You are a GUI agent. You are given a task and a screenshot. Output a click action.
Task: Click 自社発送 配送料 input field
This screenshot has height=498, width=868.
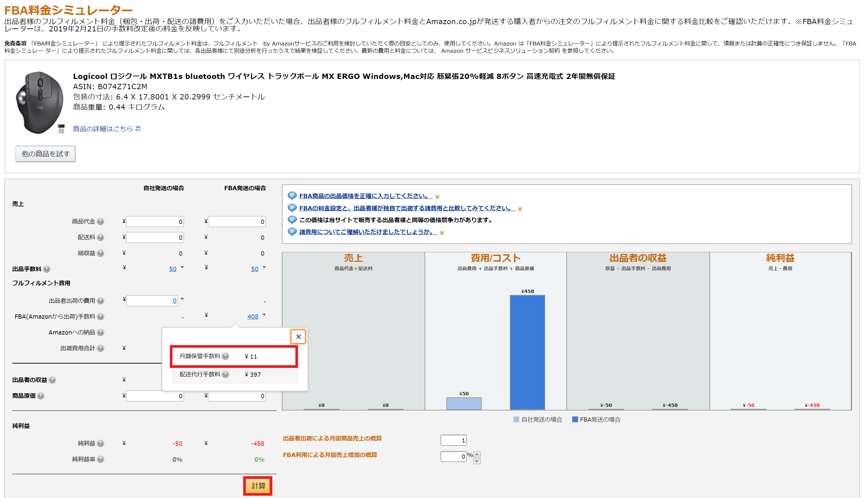(x=155, y=237)
